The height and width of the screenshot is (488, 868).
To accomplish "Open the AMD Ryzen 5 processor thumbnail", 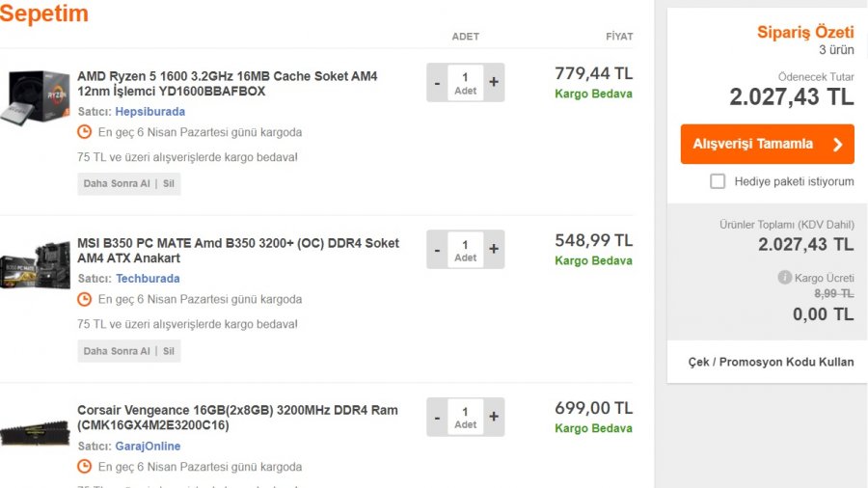I will click(35, 98).
